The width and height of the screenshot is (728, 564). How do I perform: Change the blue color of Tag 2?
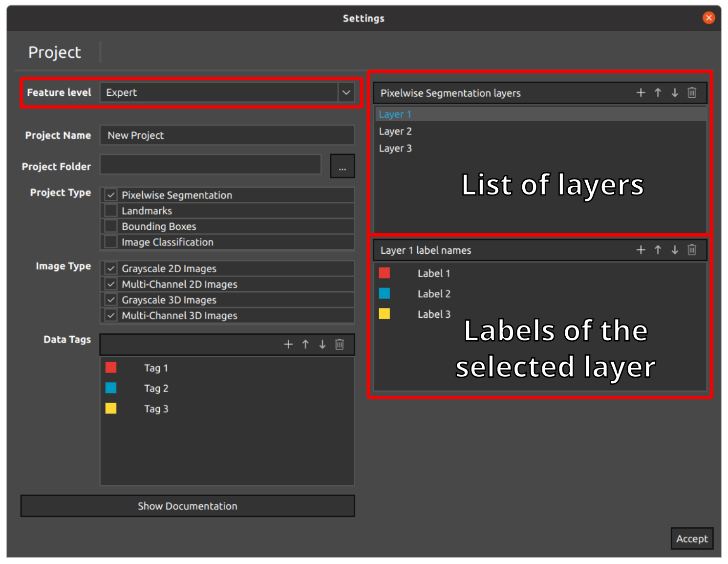111,388
